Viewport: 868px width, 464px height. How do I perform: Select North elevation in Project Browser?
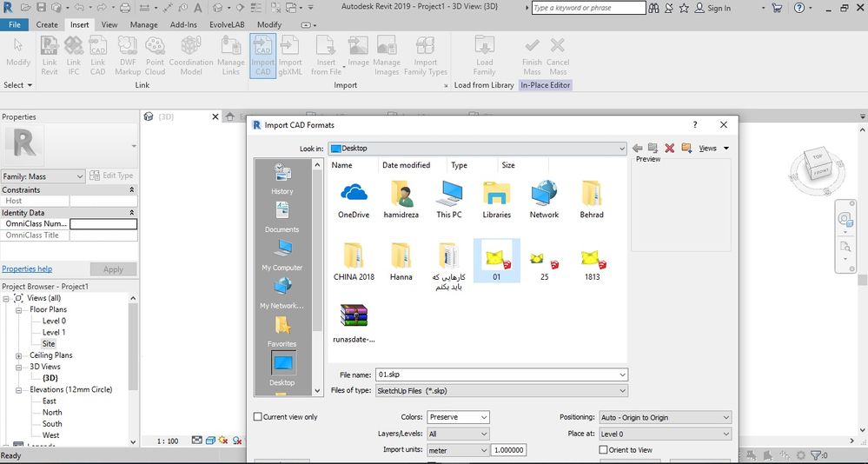(52, 413)
